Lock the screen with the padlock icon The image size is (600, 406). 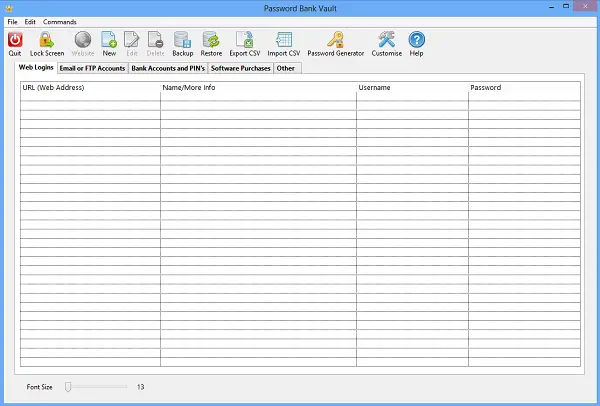coord(47,40)
